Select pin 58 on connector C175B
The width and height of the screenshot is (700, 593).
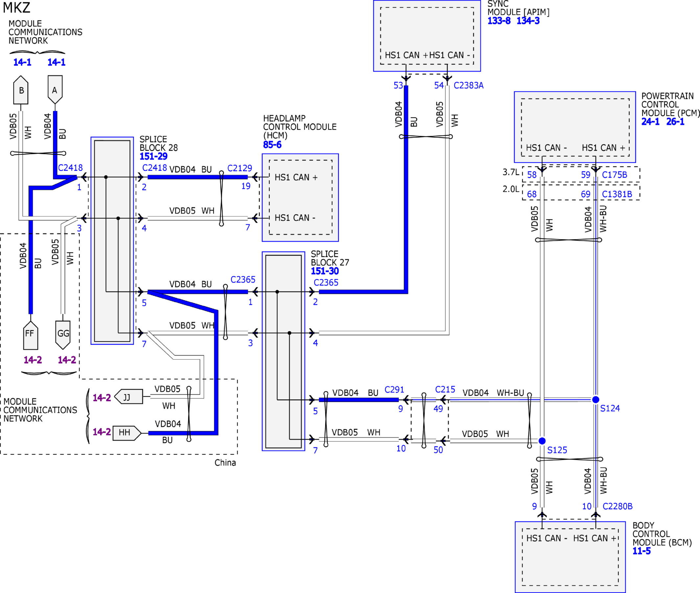click(532, 175)
